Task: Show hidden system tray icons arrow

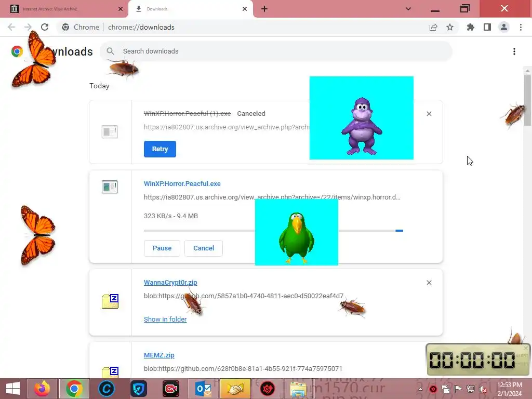Action: coord(420,389)
